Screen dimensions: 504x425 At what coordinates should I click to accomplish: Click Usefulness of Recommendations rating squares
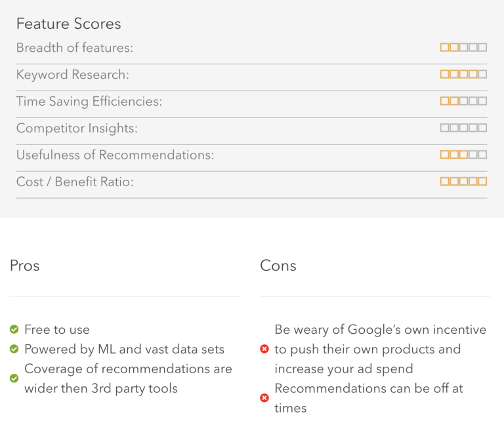(463, 155)
